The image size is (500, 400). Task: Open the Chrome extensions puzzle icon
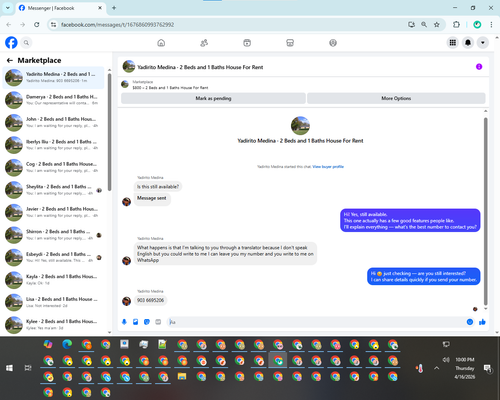(456, 24)
